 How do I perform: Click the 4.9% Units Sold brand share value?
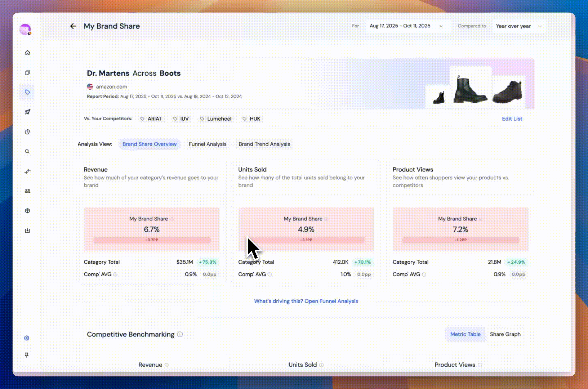(x=306, y=229)
